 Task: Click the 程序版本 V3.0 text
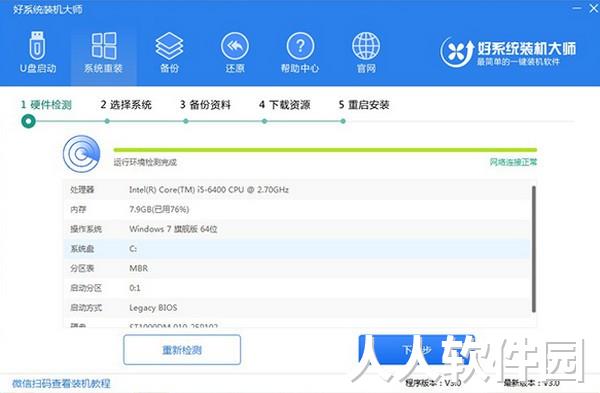point(433,382)
